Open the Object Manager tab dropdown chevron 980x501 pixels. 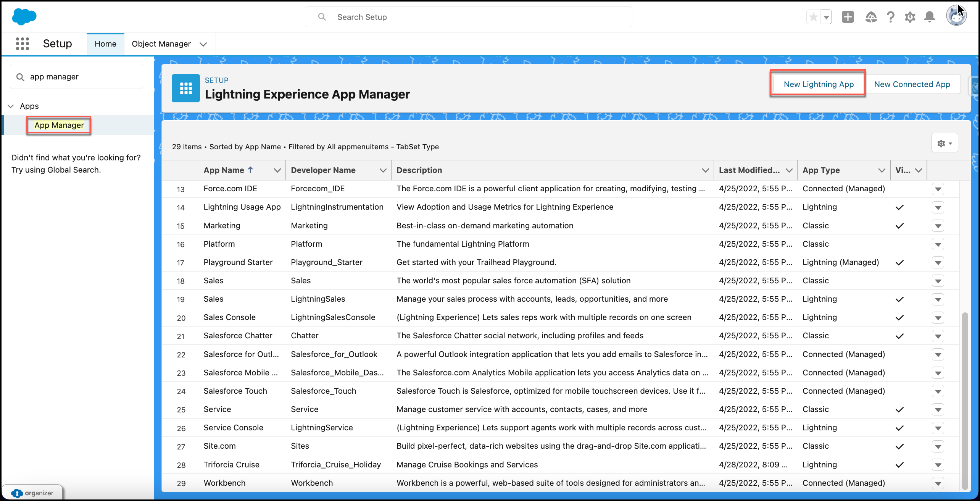[x=203, y=44]
